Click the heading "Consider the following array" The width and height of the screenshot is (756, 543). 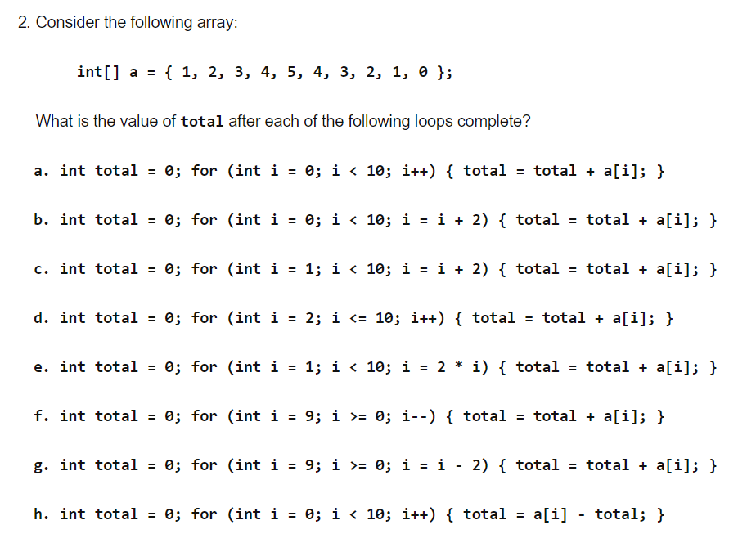pyautogui.click(x=137, y=22)
